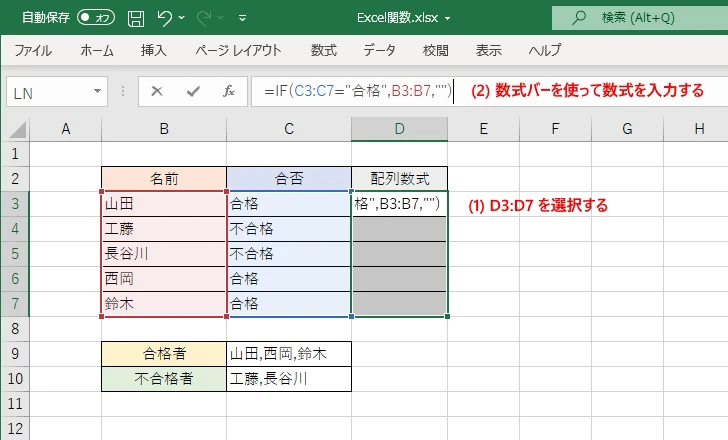Click the cell 工藤,長谷川

click(289, 379)
